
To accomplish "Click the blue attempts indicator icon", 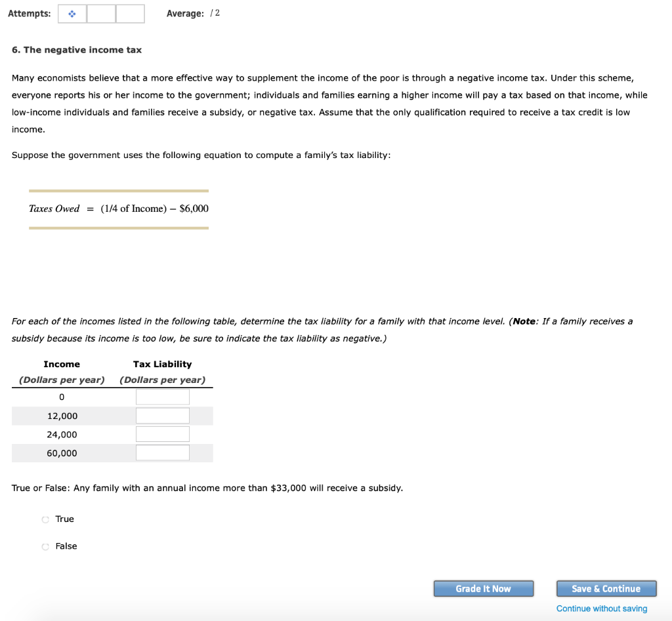I will coord(72,13).
